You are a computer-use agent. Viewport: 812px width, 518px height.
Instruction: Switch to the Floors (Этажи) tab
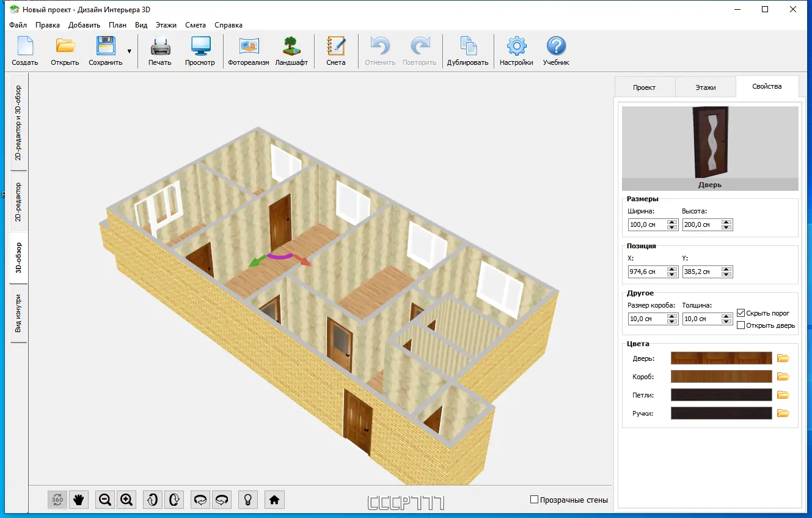point(705,87)
